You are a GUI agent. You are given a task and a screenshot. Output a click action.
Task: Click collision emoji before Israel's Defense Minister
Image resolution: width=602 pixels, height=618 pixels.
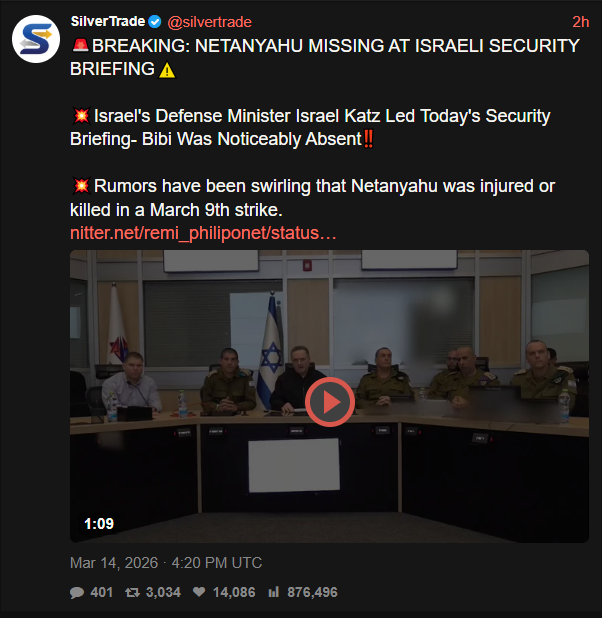point(82,116)
